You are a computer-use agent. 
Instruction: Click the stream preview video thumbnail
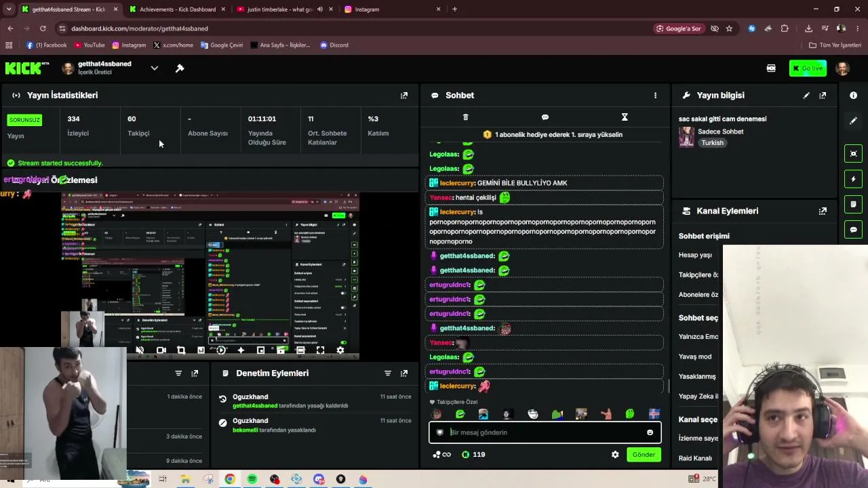210,275
